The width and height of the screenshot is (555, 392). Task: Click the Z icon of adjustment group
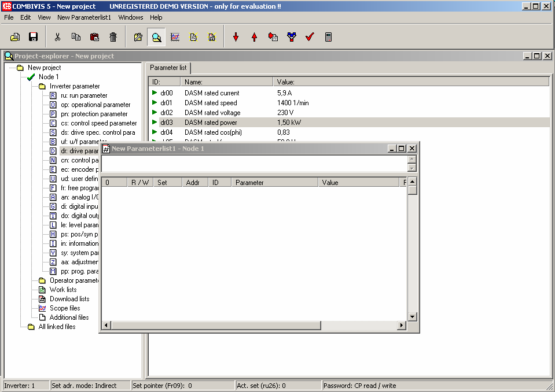click(53, 262)
